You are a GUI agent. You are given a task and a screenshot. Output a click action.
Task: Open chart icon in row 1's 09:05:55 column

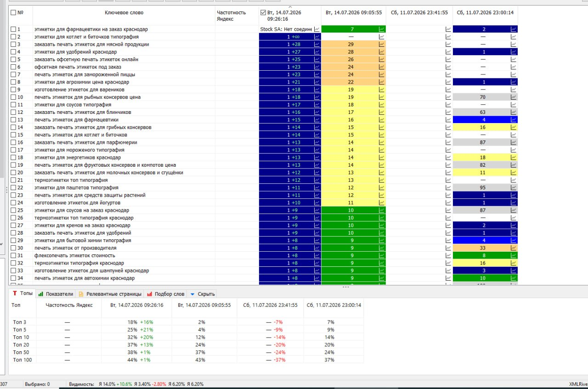tap(381, 29)
